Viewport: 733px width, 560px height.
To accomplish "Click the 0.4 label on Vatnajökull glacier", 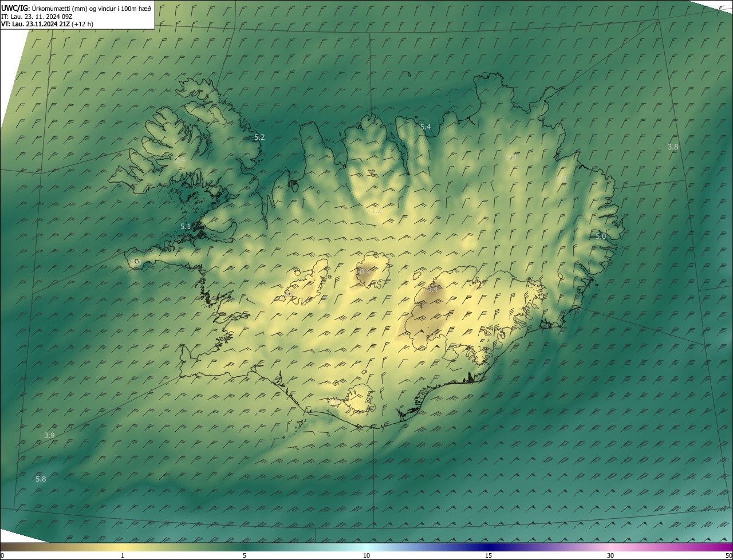I will tap(432, 289).
